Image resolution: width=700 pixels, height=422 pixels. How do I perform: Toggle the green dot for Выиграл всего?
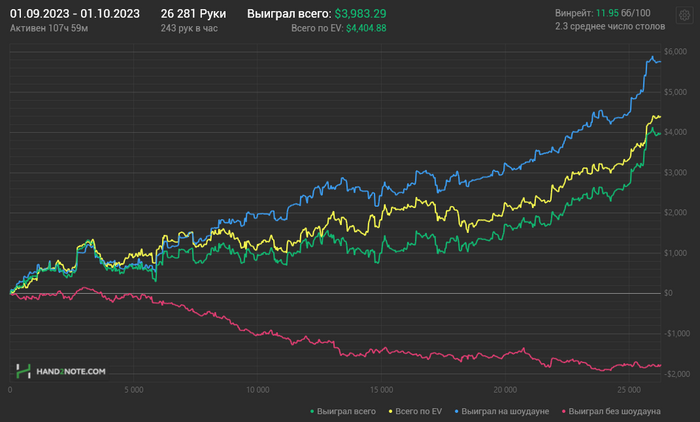coord(312,411)
